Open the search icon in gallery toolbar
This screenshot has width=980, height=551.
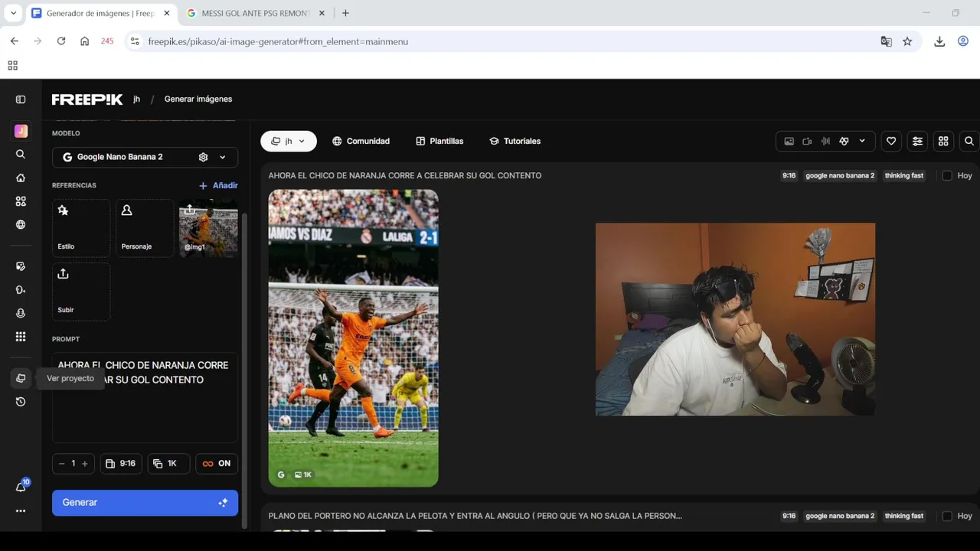(x=969, y=141)
